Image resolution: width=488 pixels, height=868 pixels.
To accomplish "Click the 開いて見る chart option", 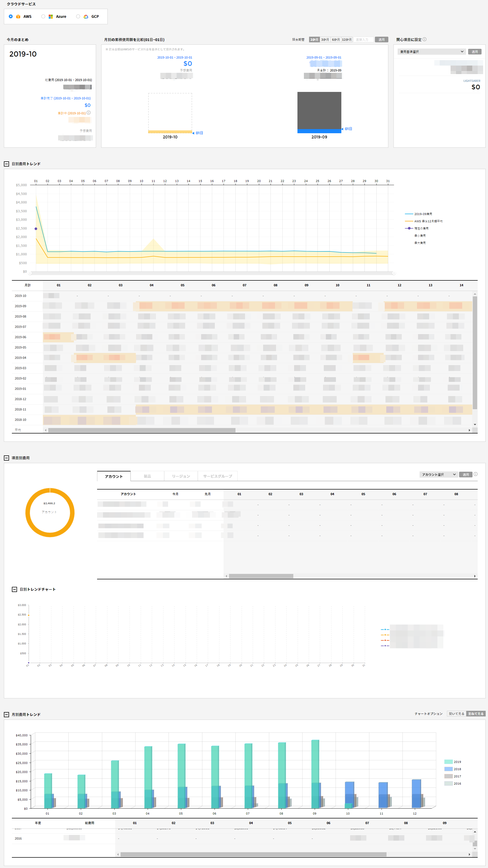I will (x=456, y=714).
